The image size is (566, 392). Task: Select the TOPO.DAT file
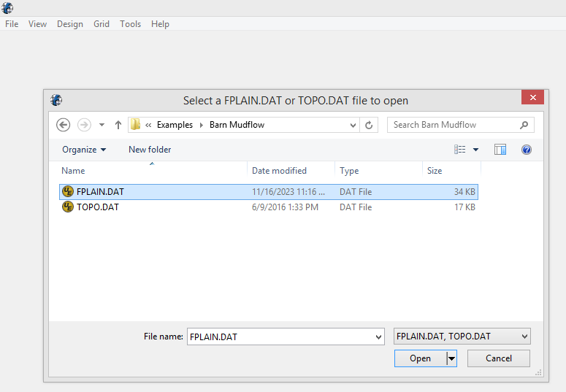[x=97, y=207]
